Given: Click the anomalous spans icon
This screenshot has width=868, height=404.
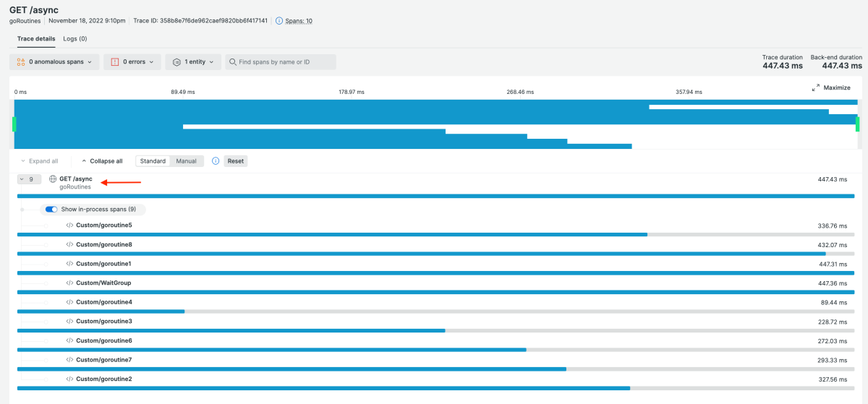Looking at the screenshot, I should pos(21,62).
